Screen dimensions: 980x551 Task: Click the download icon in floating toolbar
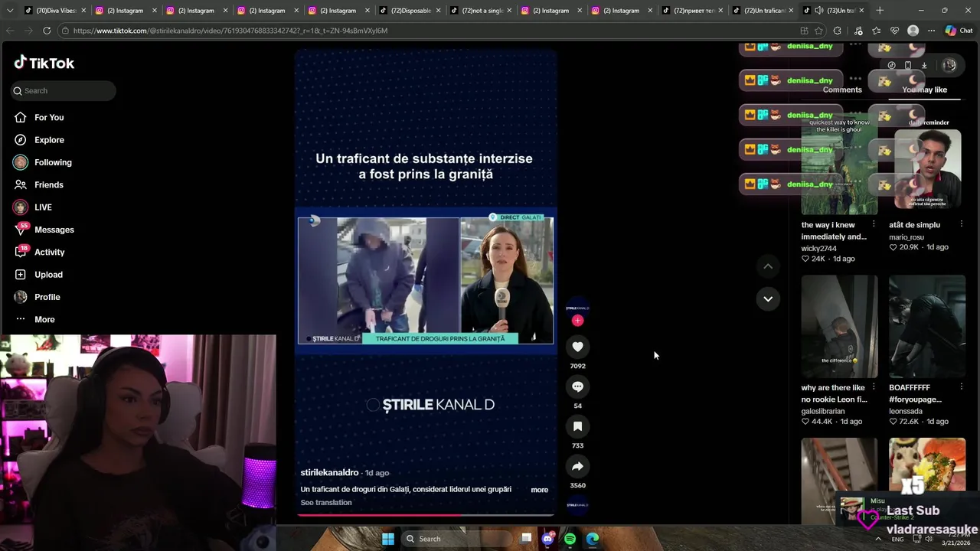pos(924,66)
